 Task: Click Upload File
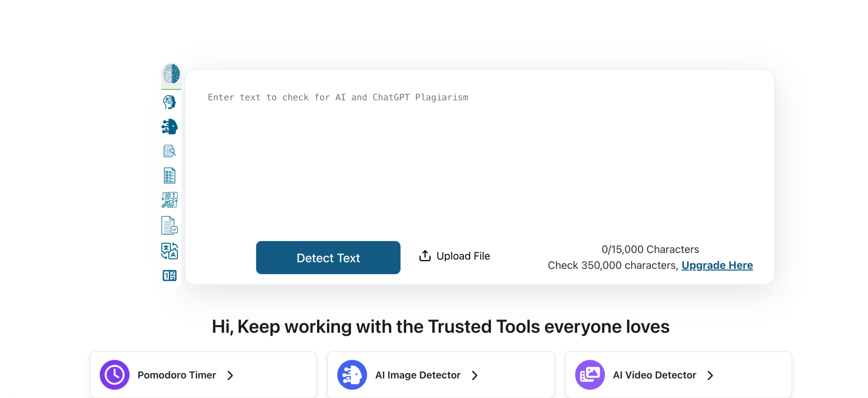click(x=454, y=256)
